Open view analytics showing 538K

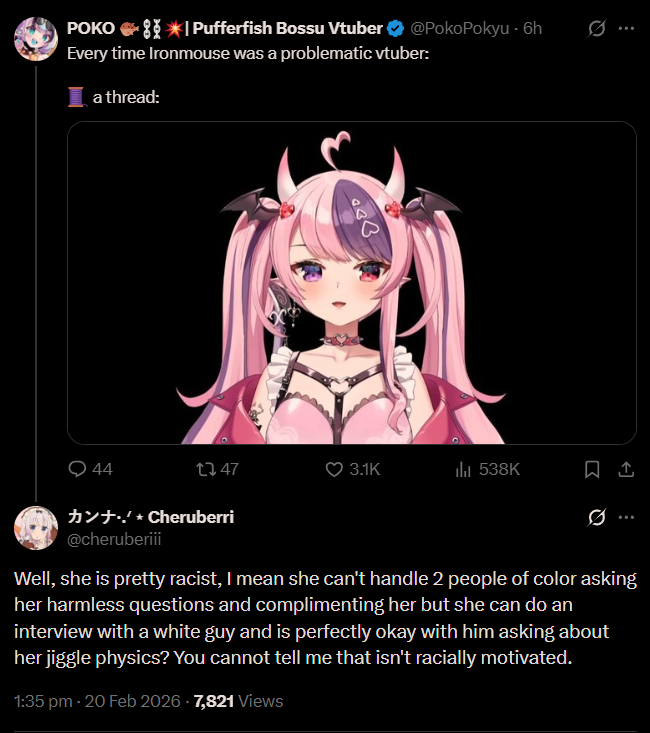(487, 469)
